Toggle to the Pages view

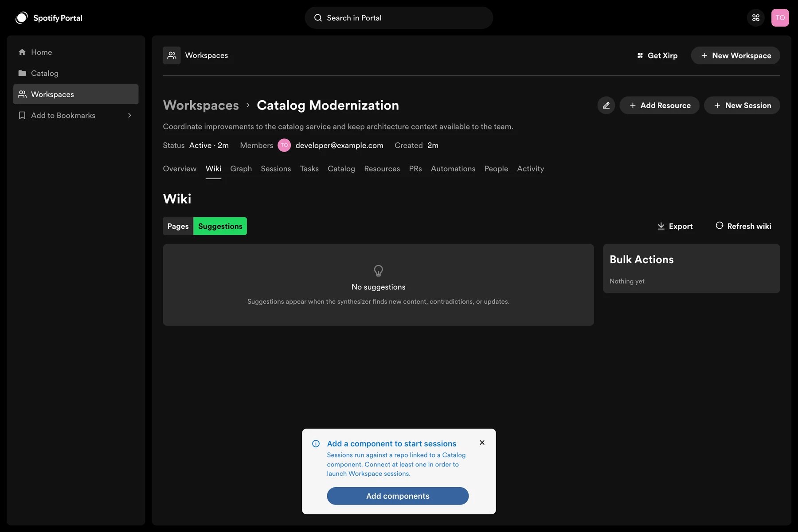(x=178, y=226)
